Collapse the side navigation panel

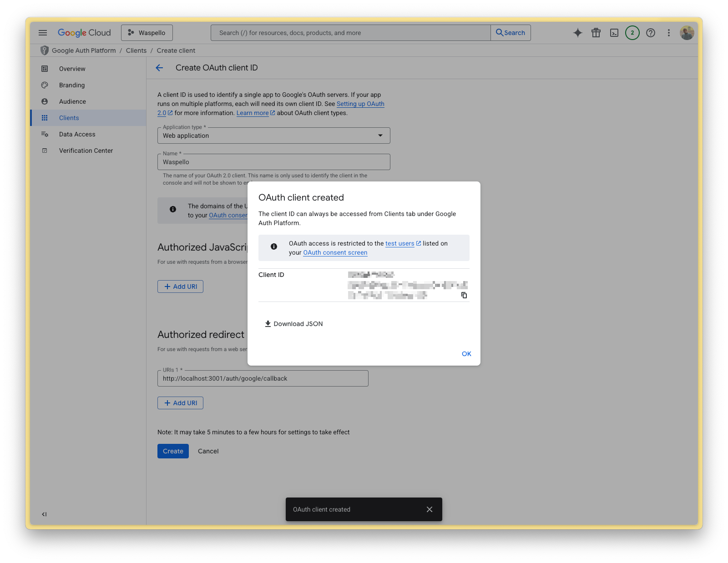44,514
